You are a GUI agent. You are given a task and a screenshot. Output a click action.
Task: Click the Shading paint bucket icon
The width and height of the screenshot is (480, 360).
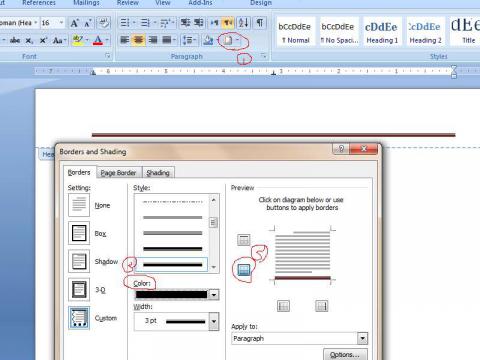click(208, 40)
